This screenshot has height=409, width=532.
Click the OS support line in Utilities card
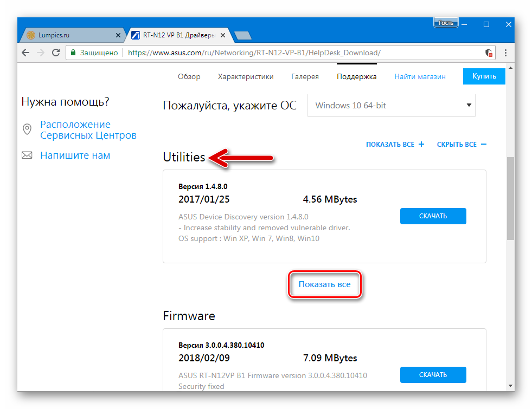(x=249, y=238)
